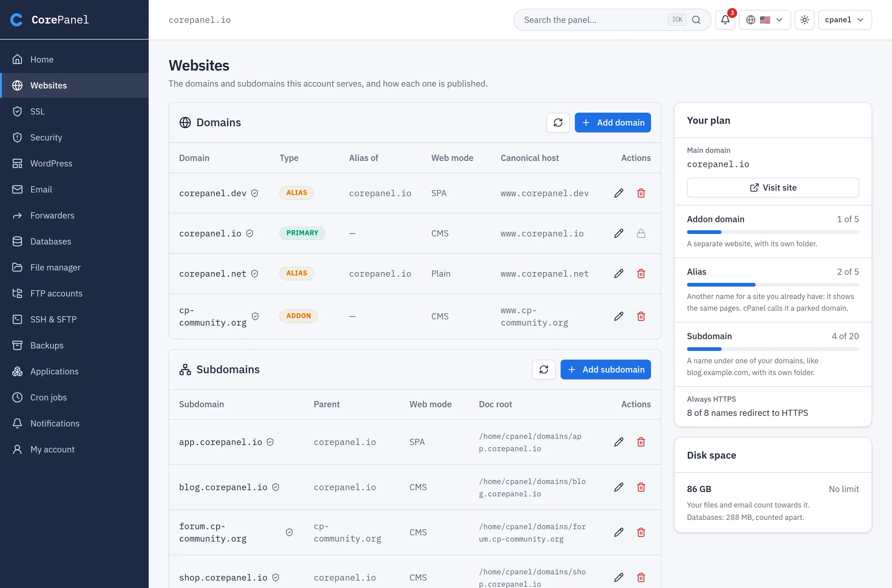Viewport: 892px width, 588px height.
Task: Click the search magnifier icon
Action: pyautogui.click(x=696, y=20)
